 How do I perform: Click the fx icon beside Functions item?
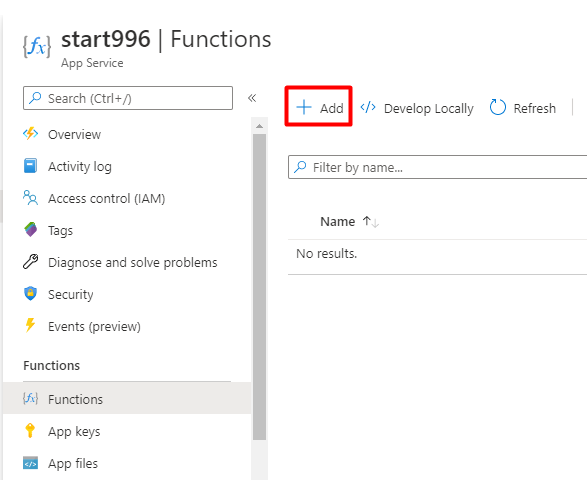pyautogui.click(x=30, y=398)
